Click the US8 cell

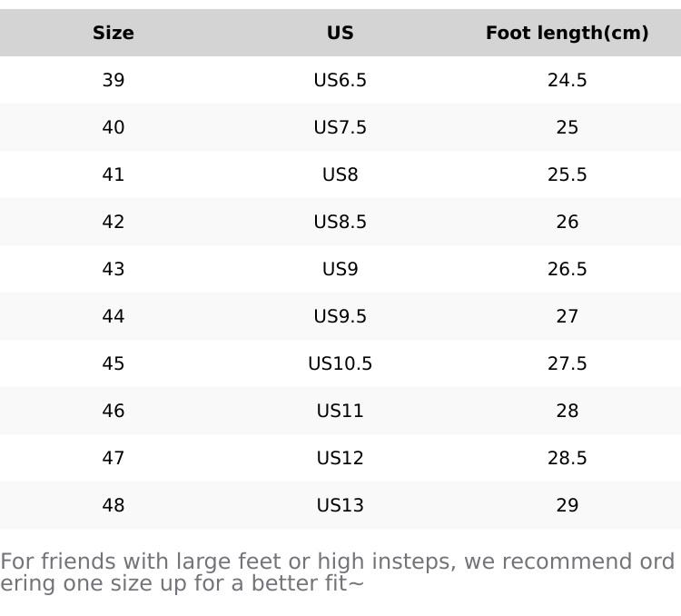[340, 175]
